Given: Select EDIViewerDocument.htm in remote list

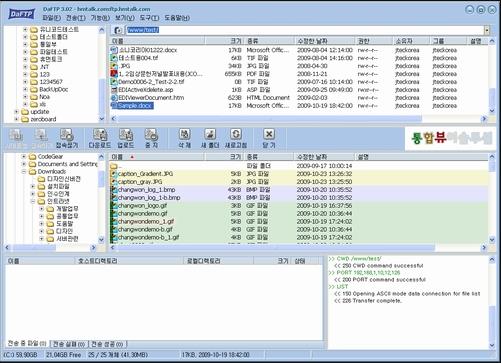Looking at the screenshot, I should [151, 98].
